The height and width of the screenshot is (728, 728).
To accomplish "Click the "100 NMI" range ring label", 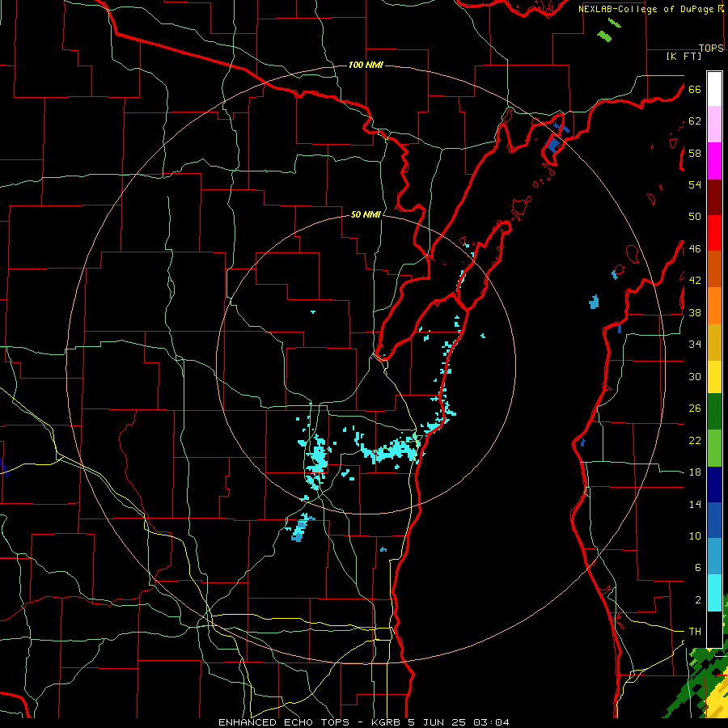I will click(366, 65).
